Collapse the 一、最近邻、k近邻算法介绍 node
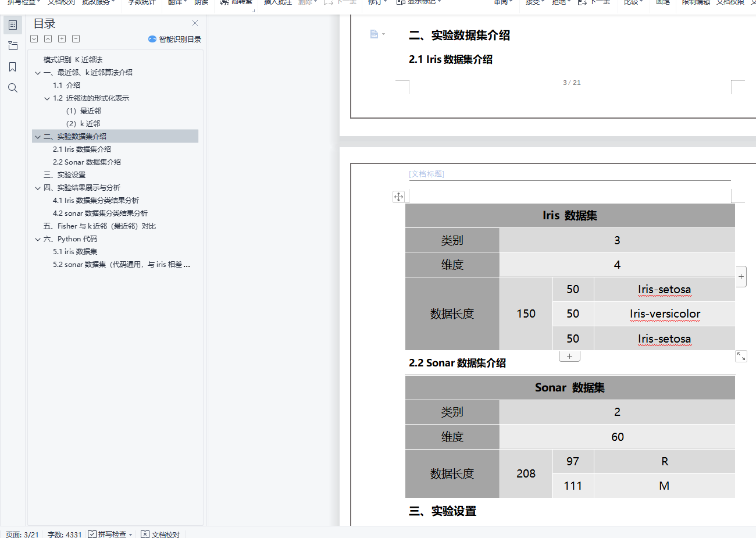 [x=38, y=73]
